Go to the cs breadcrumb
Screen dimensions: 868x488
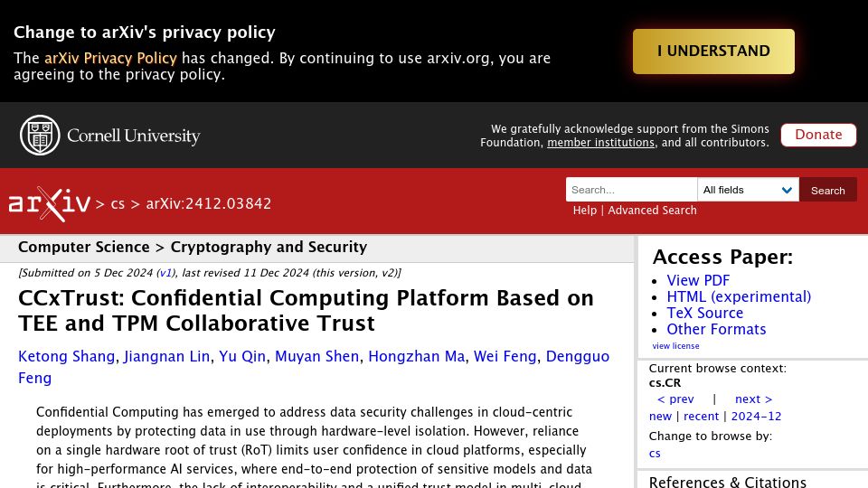pyautogui.click(x=118, y=203)
